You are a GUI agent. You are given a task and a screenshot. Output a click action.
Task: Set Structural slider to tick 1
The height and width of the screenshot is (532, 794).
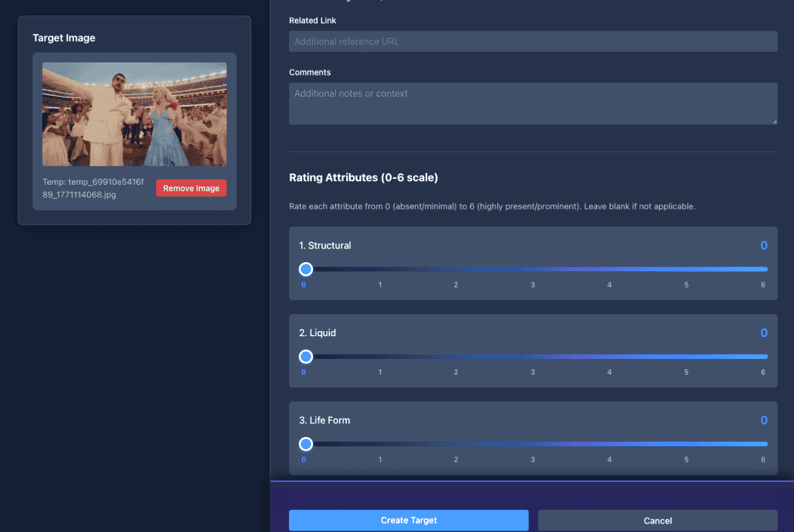381,269
